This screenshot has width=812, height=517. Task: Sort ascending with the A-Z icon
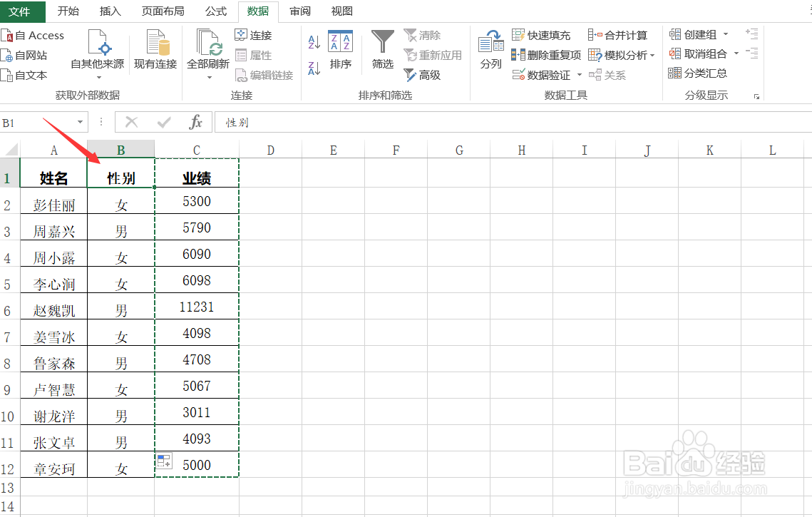pos(313,43)
